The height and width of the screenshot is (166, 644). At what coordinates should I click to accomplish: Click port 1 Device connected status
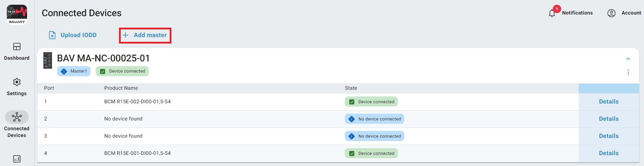371,102
